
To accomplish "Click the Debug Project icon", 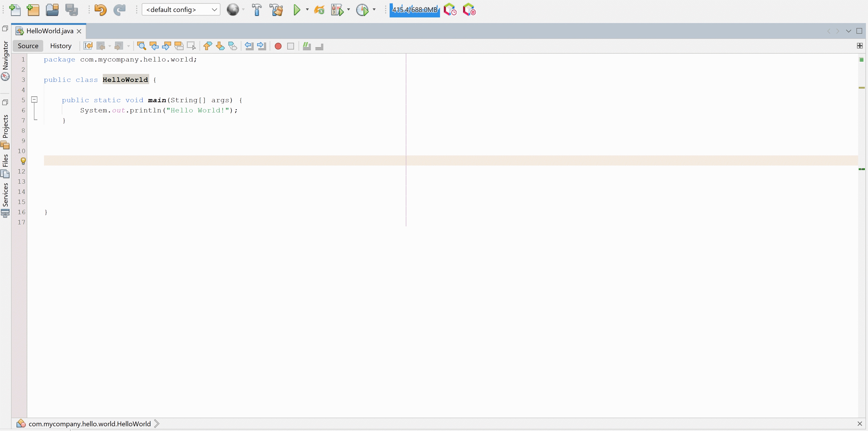I will tap(337, 10).
